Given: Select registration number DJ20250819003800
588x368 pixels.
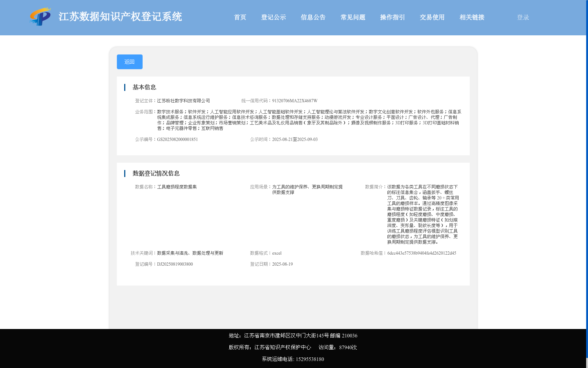Looking at the screenshot, I should tap(175, 264).
